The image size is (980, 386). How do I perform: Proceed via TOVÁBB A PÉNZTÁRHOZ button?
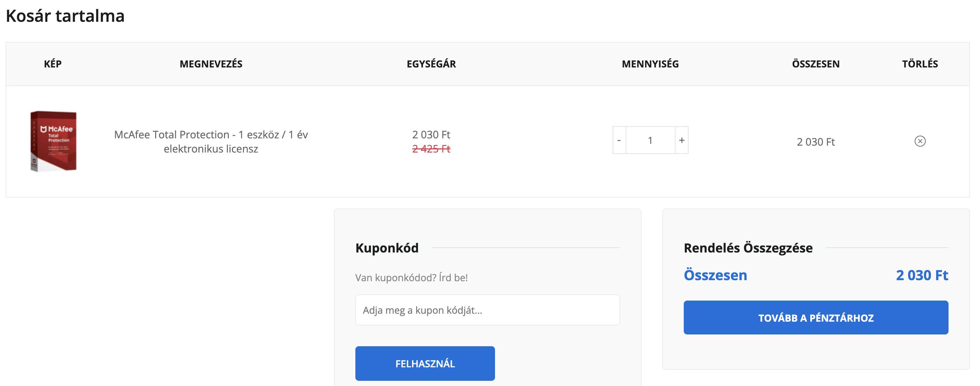point(816,318)
